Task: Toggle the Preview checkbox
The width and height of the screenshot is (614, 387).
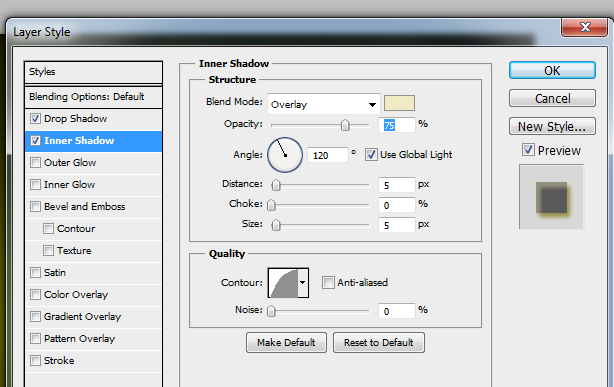Action: [x=528, y=150]
